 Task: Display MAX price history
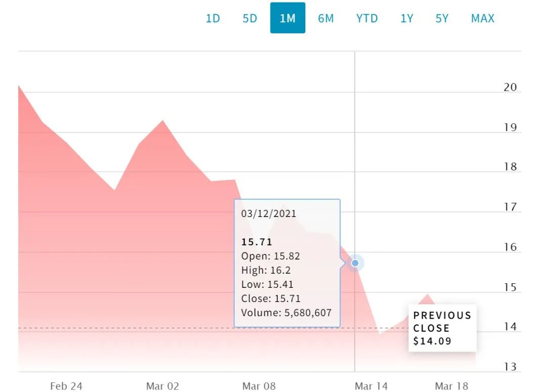(482, 19)
